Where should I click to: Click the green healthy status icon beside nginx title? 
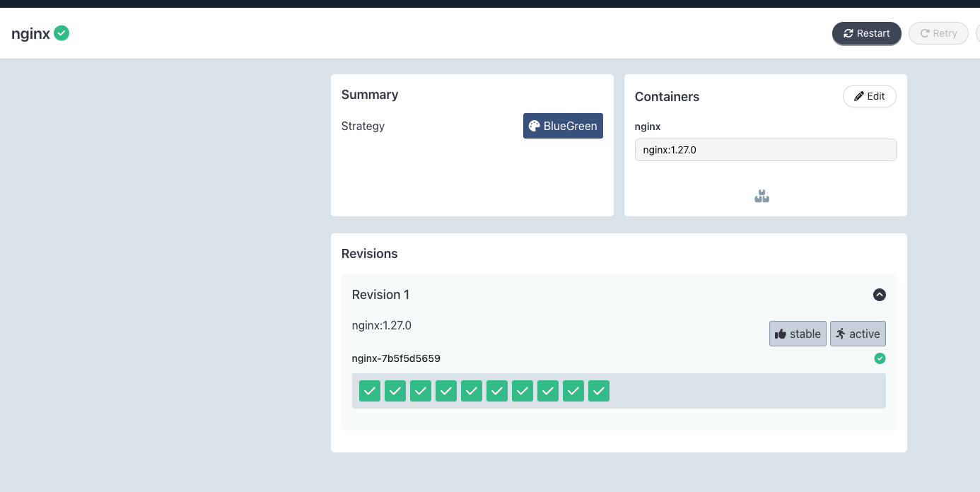[62, 33]
